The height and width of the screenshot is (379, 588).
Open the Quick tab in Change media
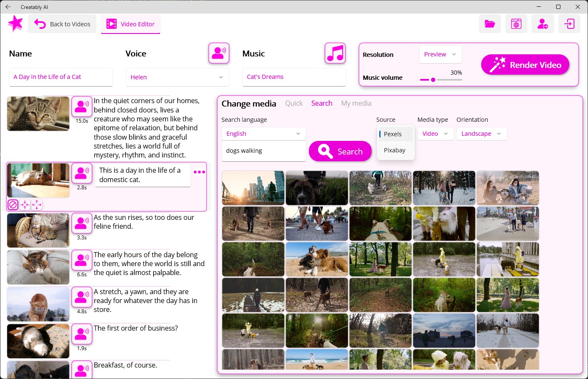(294, 103)
